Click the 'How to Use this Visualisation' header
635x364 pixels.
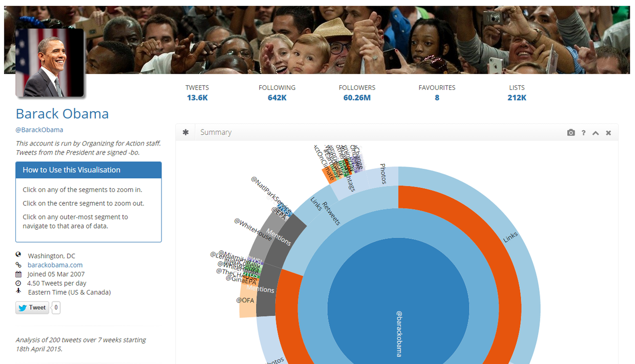pyautogui.click(x=88, y=170)
